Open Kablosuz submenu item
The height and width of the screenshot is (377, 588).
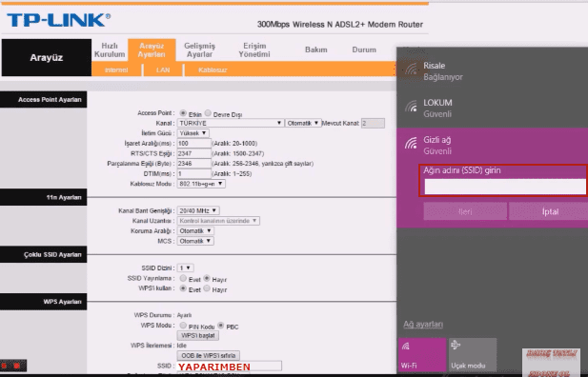point(213,70)
